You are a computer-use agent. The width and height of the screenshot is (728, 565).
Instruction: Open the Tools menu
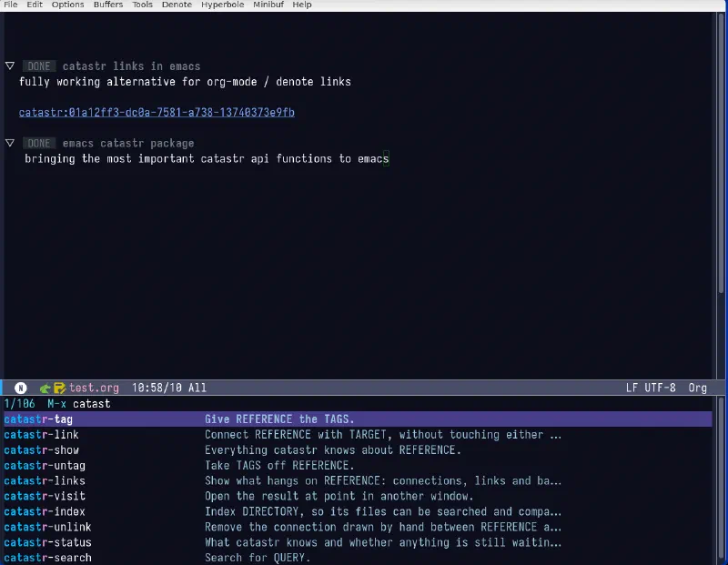click(x=142, y=5)
